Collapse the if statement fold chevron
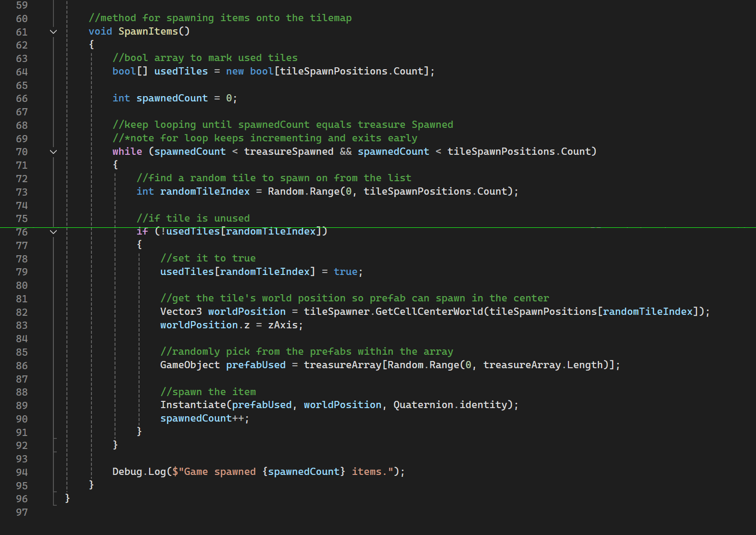756x535 pixels. 53,232
